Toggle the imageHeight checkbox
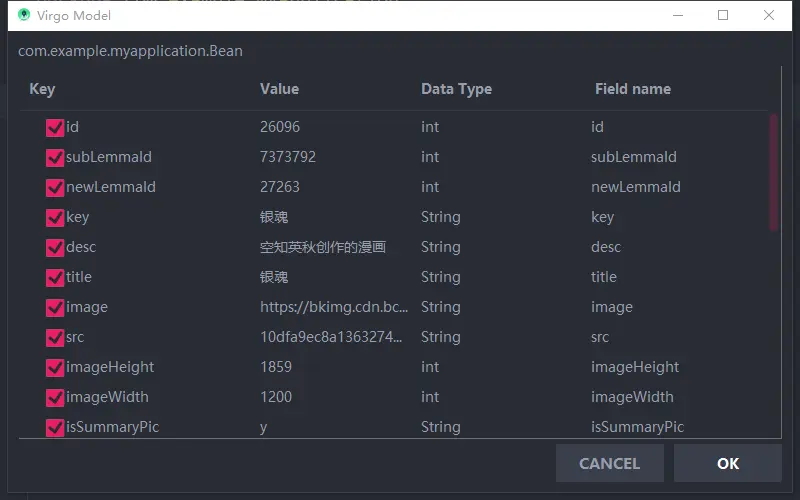The image size is (800, 500). (x=55, y=368)
